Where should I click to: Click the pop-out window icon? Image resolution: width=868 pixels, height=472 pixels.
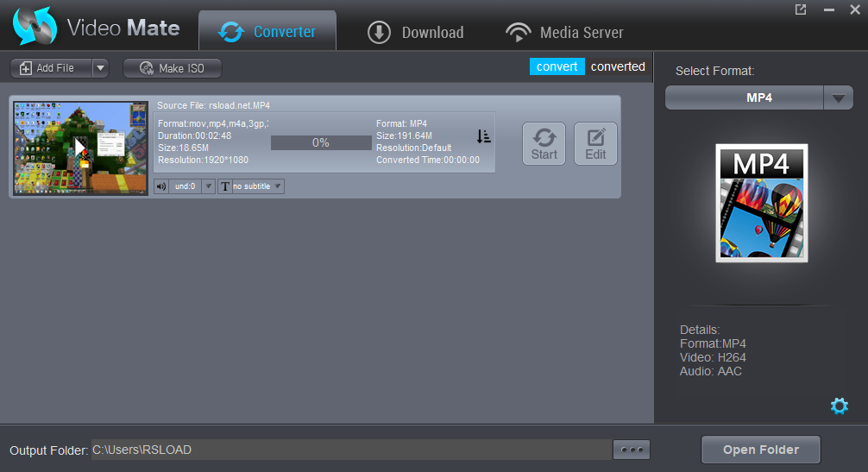(x=801, y=9)
